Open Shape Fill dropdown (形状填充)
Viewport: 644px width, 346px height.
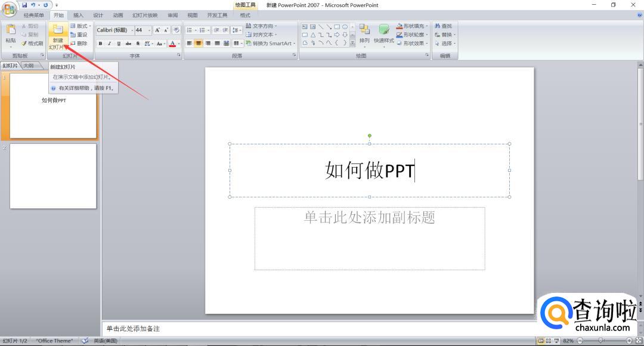click(x=412, y=26)
